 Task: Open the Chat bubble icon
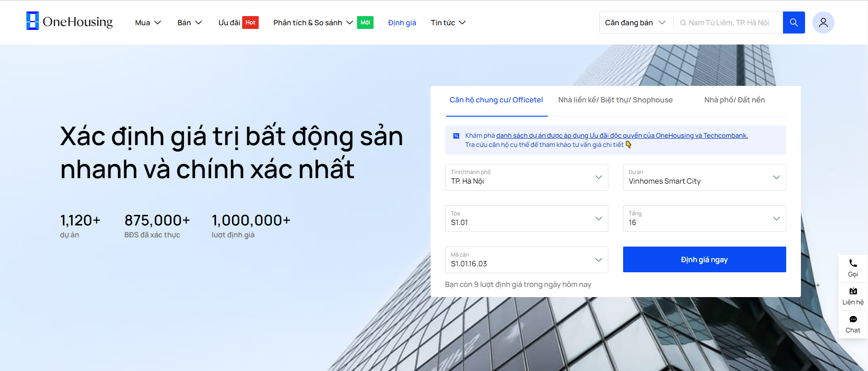point(853,320)
